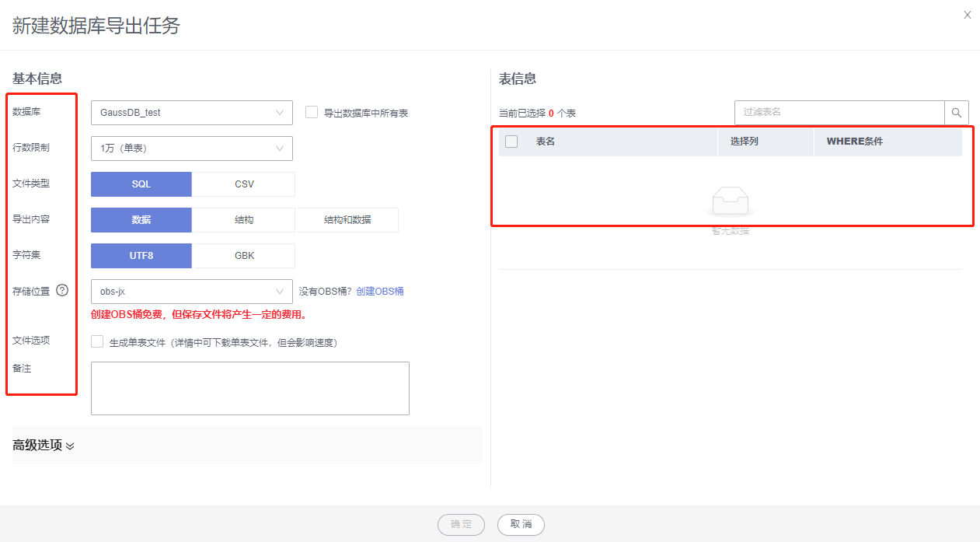Expand 高级选项 section
This screenshot has width=980, height=542.
pyautogui.click(x=44, y=446)
